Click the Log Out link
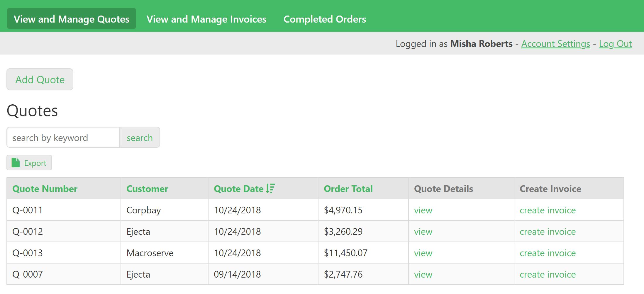Screen dimensions: 644x294 (615, 44)
